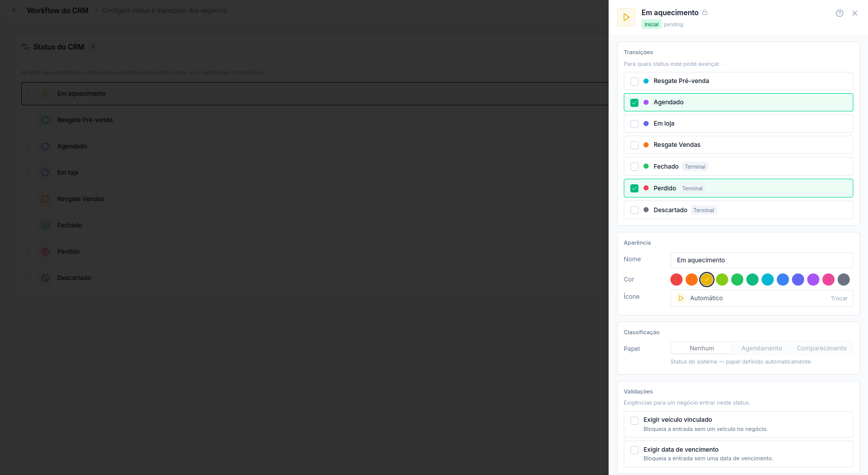Enable transition to Descartado

(634, 210)
